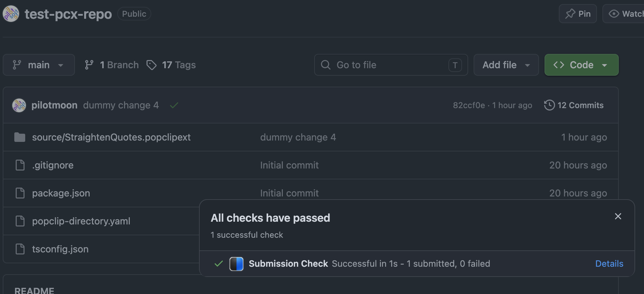Click the file icon next to tsconfig.json
Viewport: 644px width, 294px height.
point(20,249)
